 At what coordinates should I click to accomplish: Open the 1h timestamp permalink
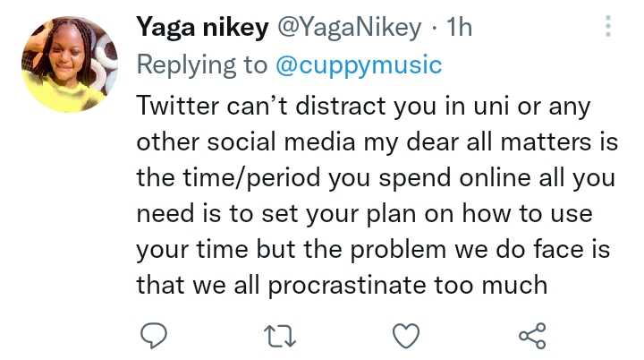460,27
